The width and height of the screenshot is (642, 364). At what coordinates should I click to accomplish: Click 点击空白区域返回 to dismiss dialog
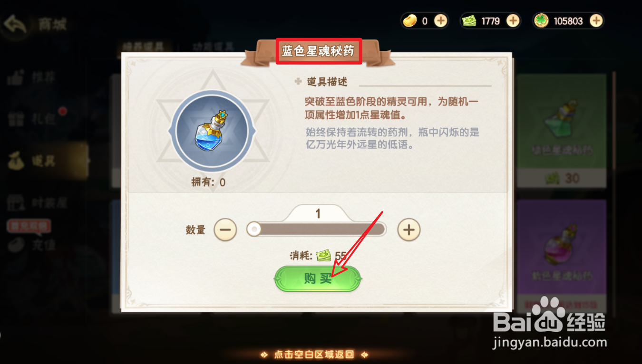(x=314, y=354)
